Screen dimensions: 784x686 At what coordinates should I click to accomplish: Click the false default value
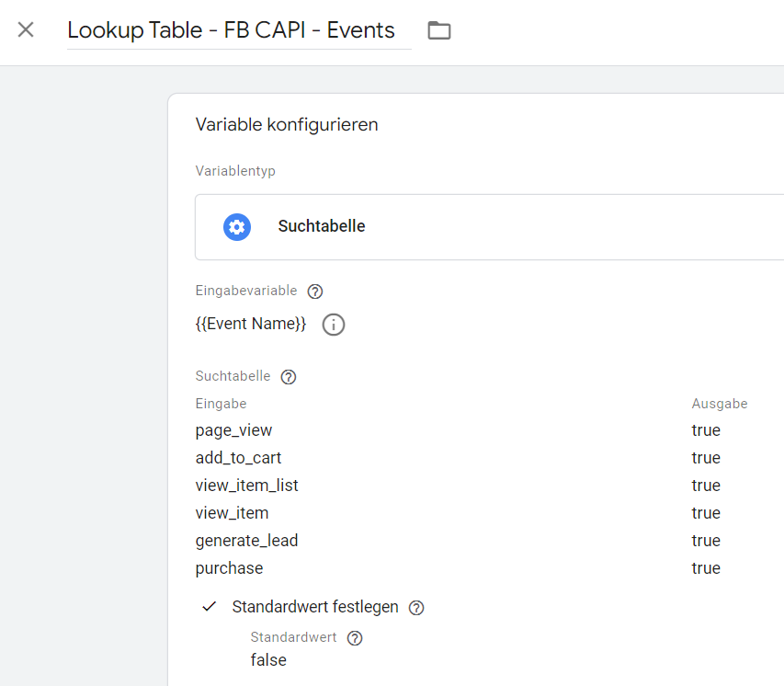pyautogui.click(x=268, y=660)
